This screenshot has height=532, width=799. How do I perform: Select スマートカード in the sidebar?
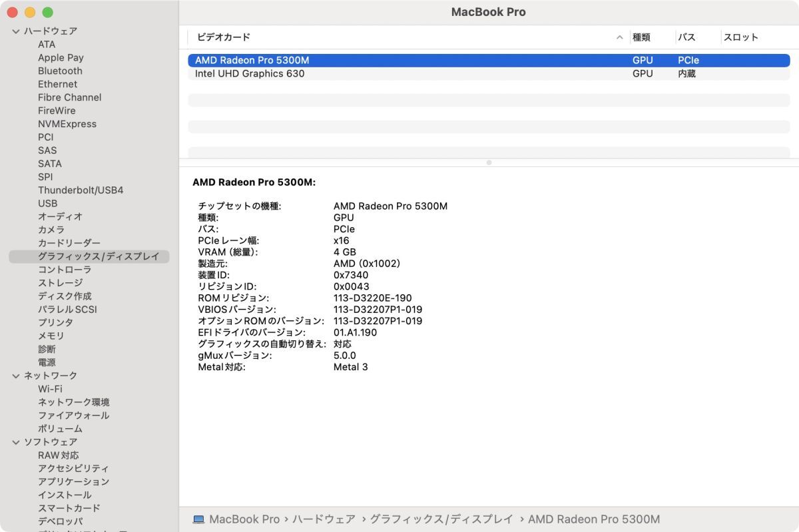[69, 508]
